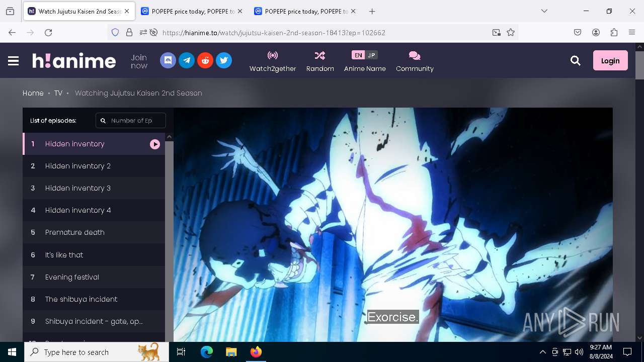Open the site search magnifier
644x362 pixels.
(x=576, y=61)
